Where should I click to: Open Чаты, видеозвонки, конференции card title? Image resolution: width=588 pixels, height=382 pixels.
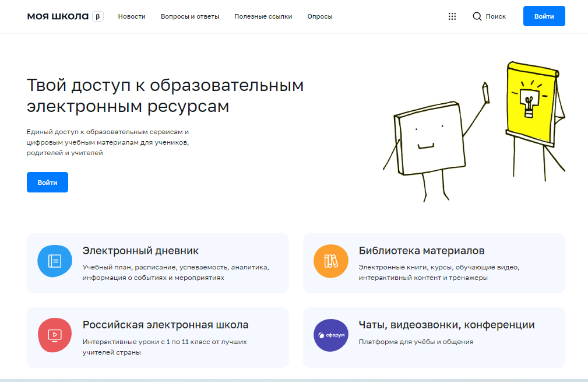446,325
